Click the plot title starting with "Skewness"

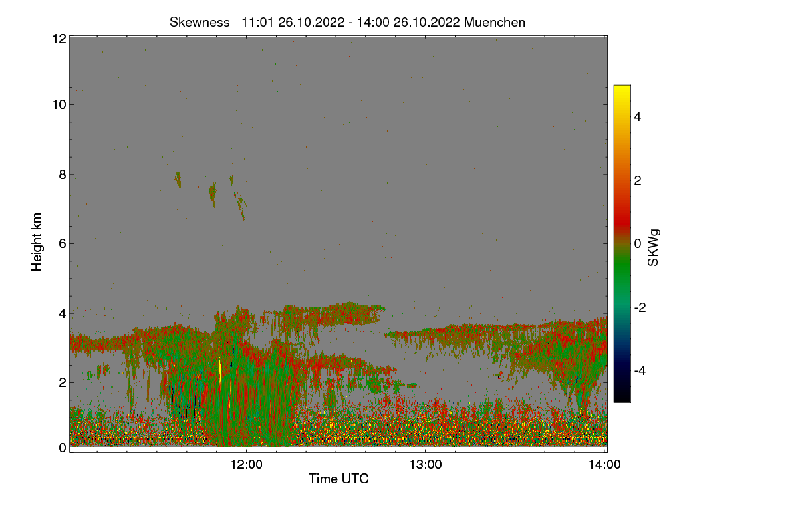coord(347,22)
